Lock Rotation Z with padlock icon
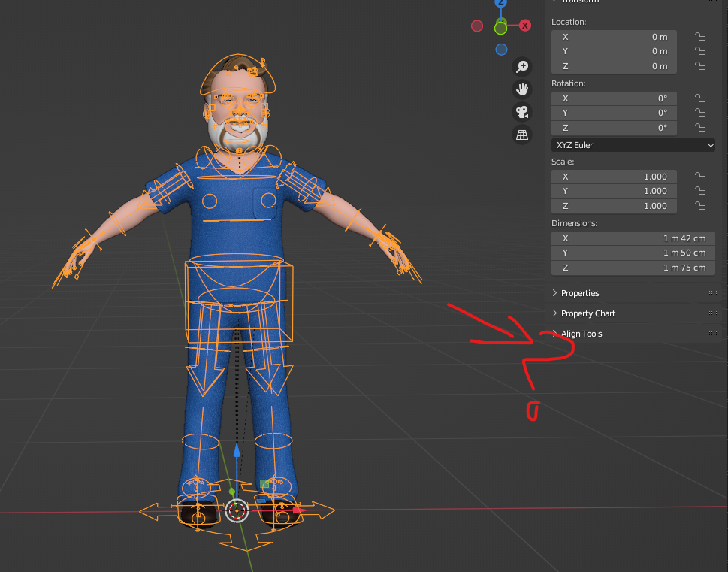Image resolution: width=728 pixels, height=572 pixels. tap(700, 128)
